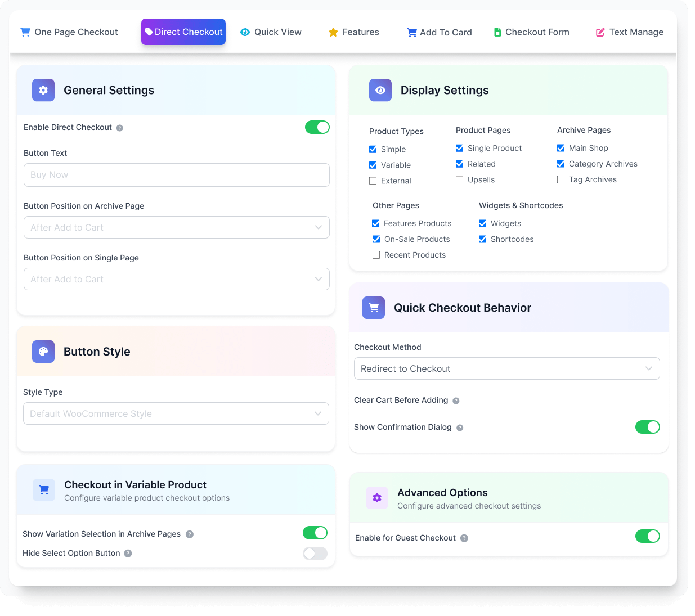
Task: Select the Checkout Form menu item
Action: tap(531, 32)
